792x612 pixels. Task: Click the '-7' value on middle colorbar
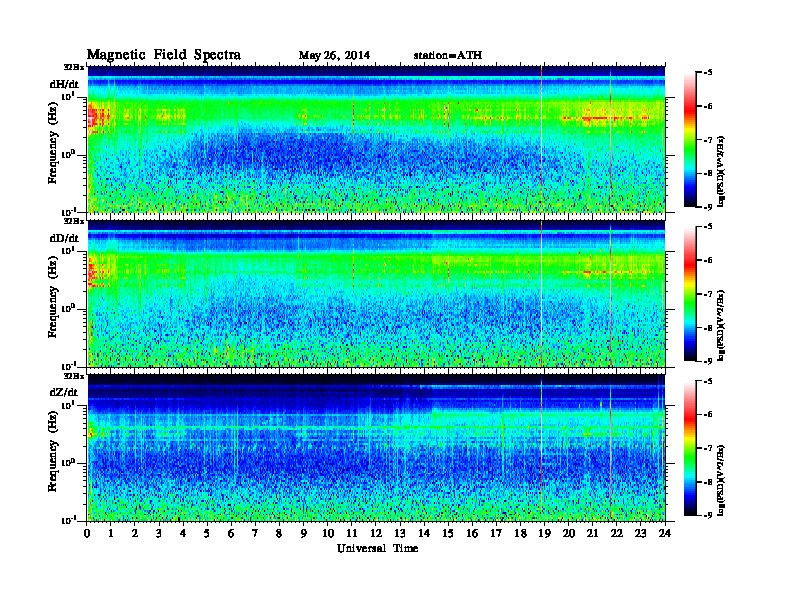click(708, 294)
